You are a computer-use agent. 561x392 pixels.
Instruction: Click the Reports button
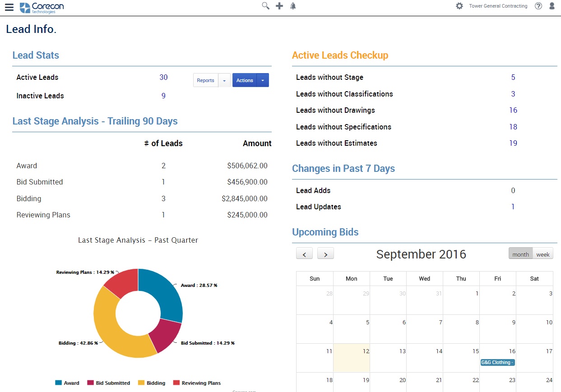point(205,80)
